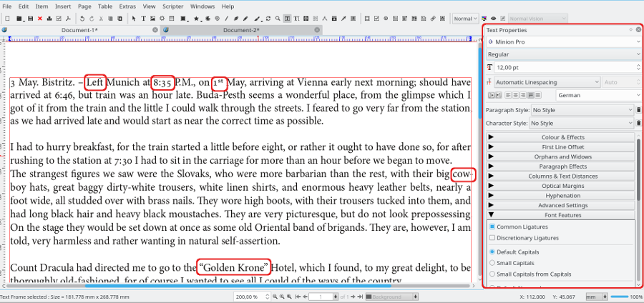
Task: Open the Extras menu
Action: pyautogui.click(x=127, y=6)
